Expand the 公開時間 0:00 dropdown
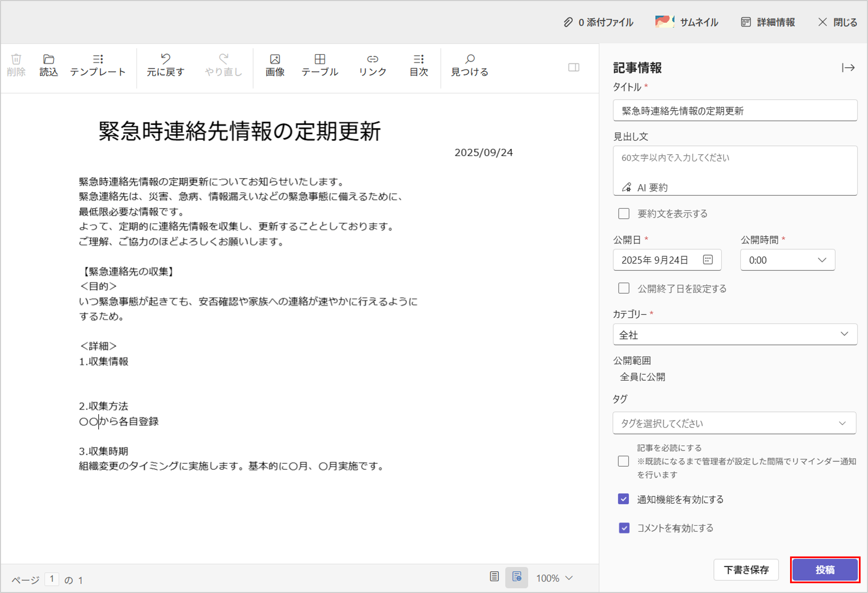 tap(787, 260)
